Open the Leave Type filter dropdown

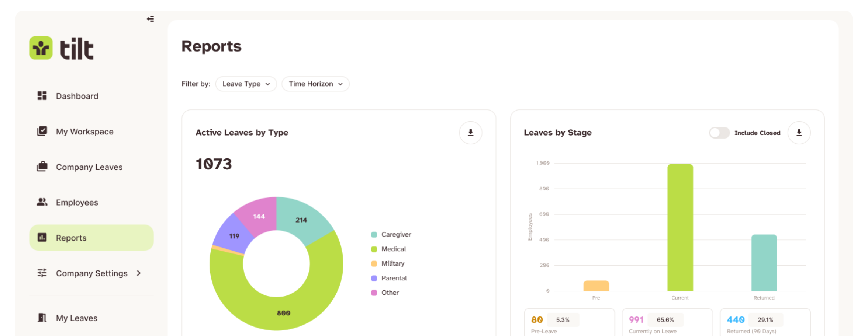pyautogui.click(x=246, y=84)
